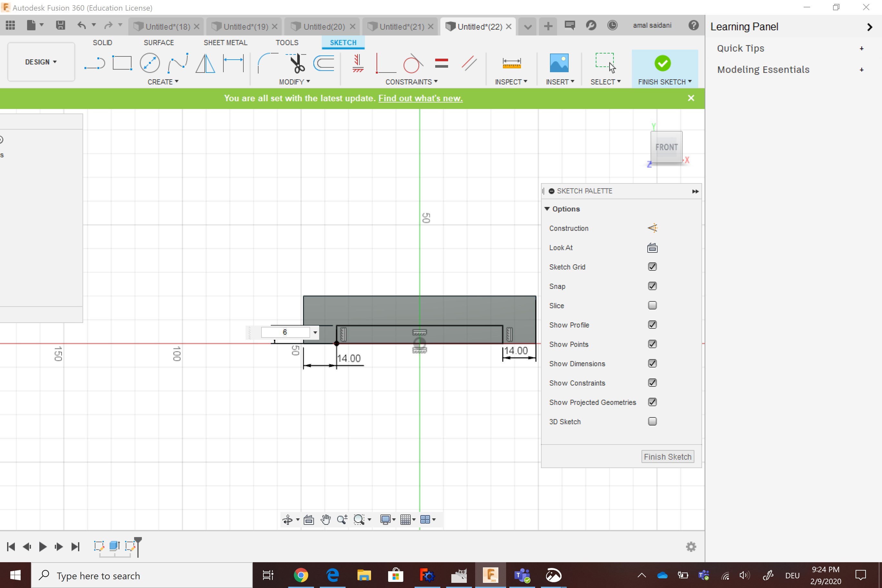Choose the Trim scissors tool
Image resolution: width=882 pixels, height=588 pixels.
pyautogui.click(x=297, y=63)
